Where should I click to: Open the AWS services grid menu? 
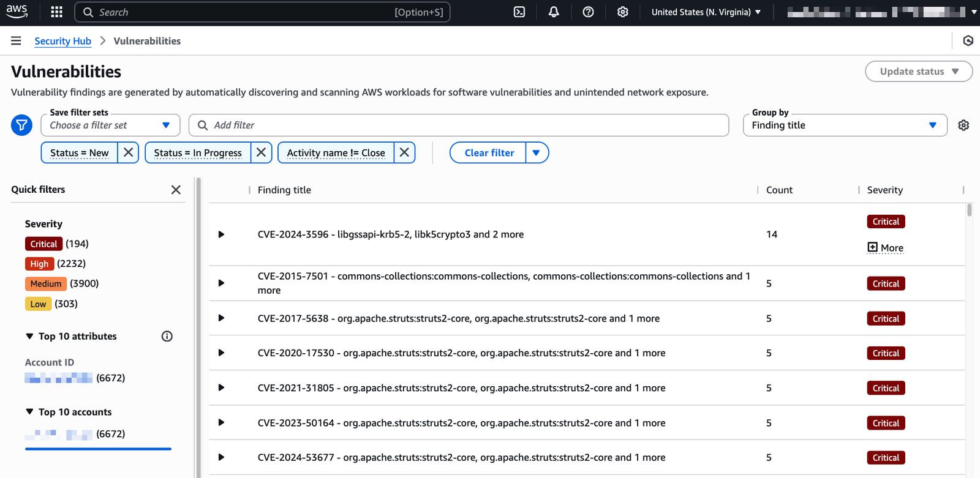57,12
